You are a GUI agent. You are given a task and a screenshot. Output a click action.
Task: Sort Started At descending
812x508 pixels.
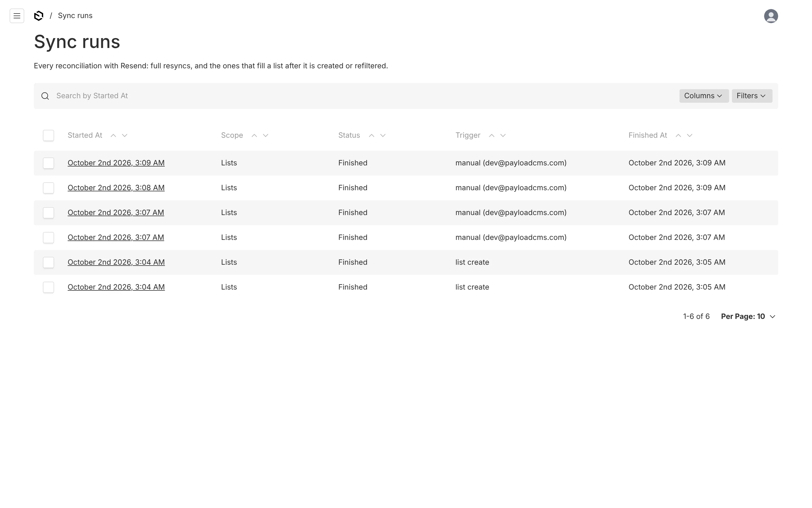coord(125,135)
